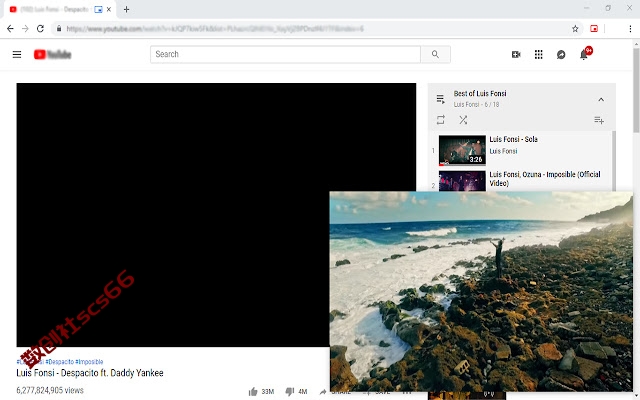
Task: Click the red picture-in-picture extension icon
Action: click(594, 29)
